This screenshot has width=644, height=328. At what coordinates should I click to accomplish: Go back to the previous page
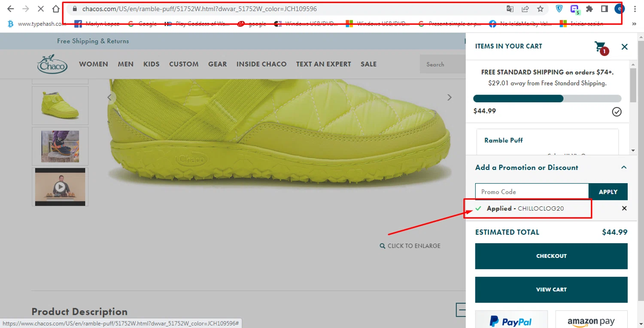pos(11,9)
